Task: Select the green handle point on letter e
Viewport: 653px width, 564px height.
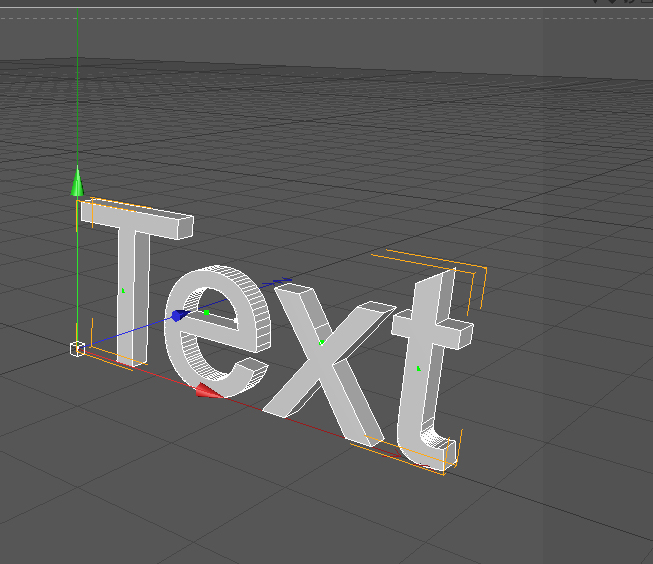Action: (x=206, y=313)
